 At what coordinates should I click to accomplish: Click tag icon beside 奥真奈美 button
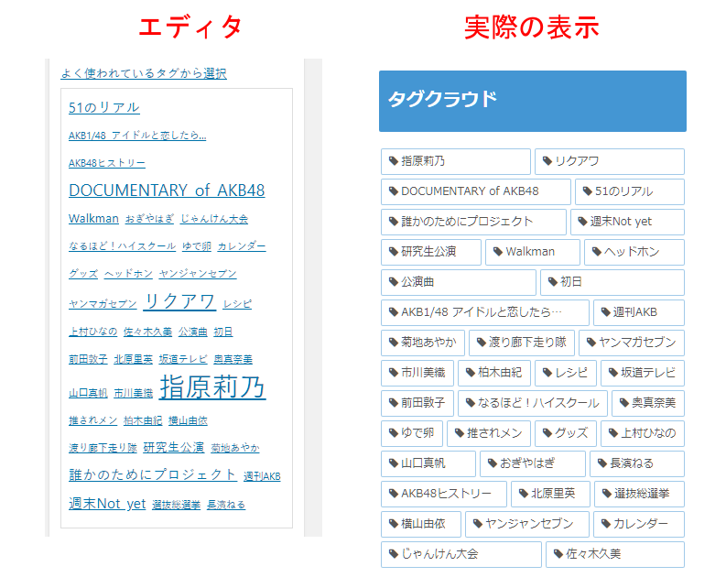click(x=624, y=403)
